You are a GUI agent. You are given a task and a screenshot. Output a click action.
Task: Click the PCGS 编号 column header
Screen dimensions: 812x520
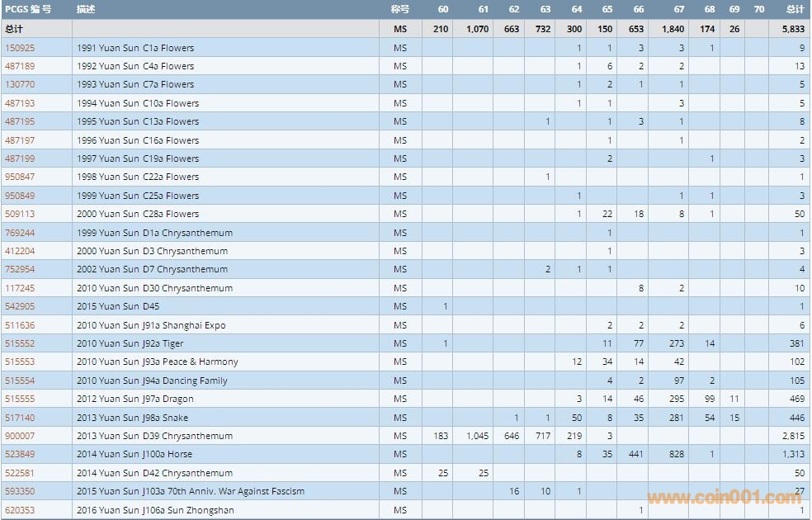coord(28,9)
